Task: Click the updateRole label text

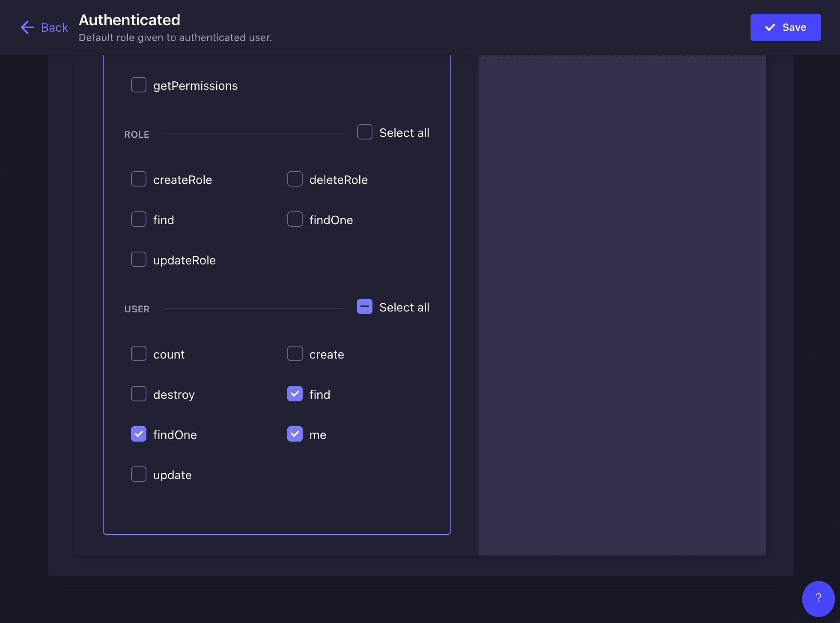Action: coord(185,260)
